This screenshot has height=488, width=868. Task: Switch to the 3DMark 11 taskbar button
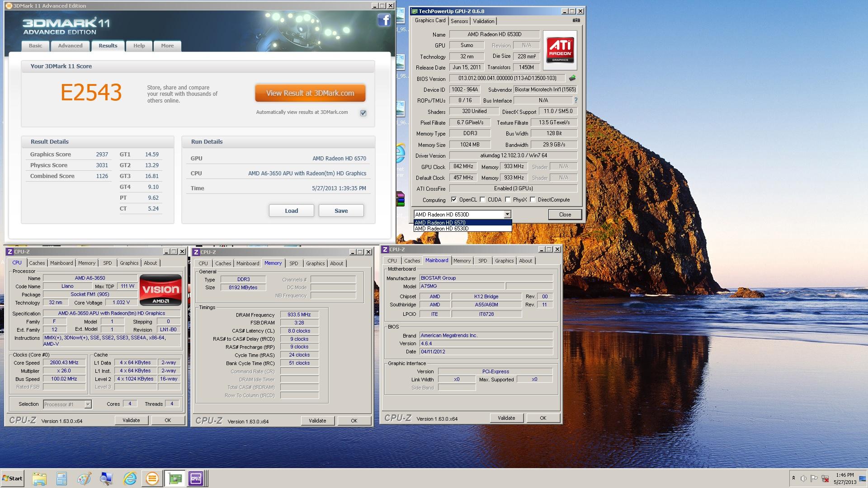click(152, 479)
